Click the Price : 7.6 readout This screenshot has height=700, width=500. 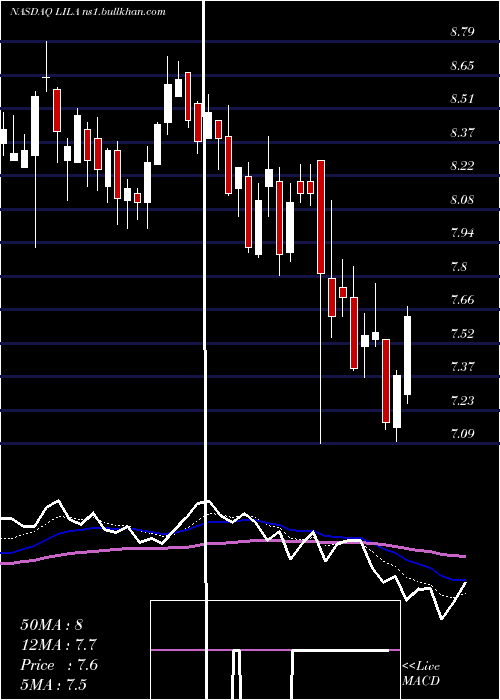pos(59,665)
